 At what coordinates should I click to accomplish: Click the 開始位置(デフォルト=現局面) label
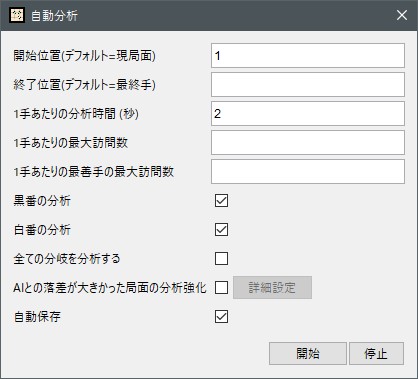click(85, 56)
